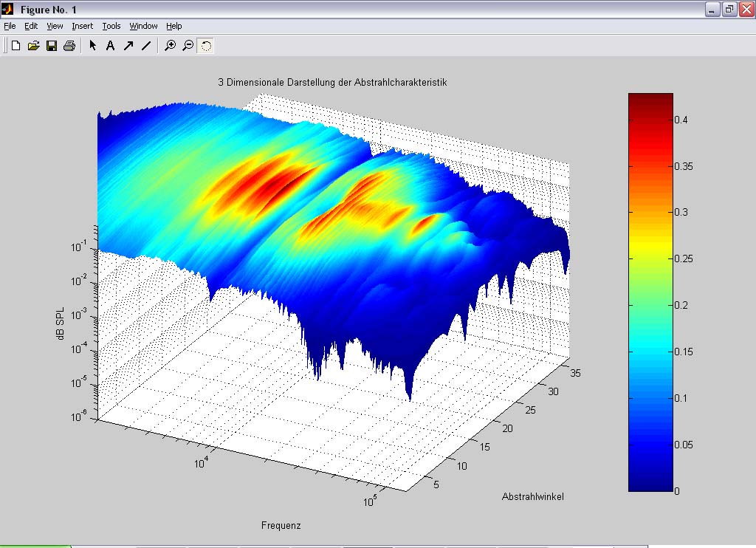Enable the Zoom Out magnifier tool
This screenshot has width=756, height=548.
(188, 46)
